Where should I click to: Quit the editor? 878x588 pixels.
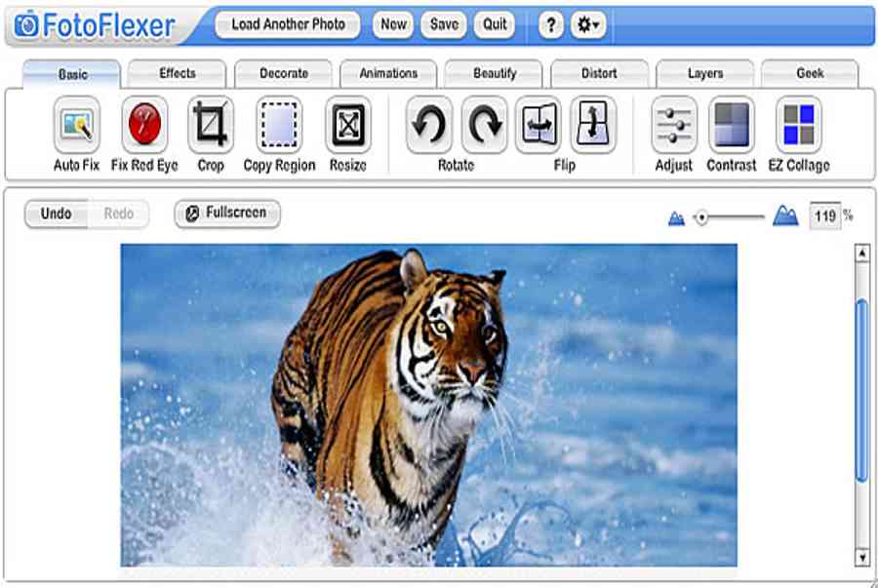click(x=495, y=24)
